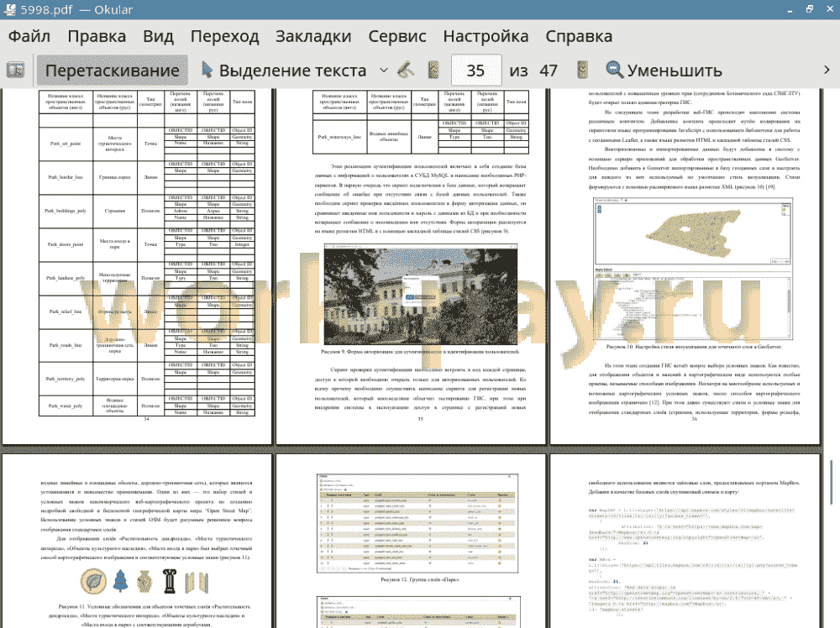Screen dimensions: 840x628
Task: Click the Okular app icon in title bar
Action: click(x=9, y=9)
